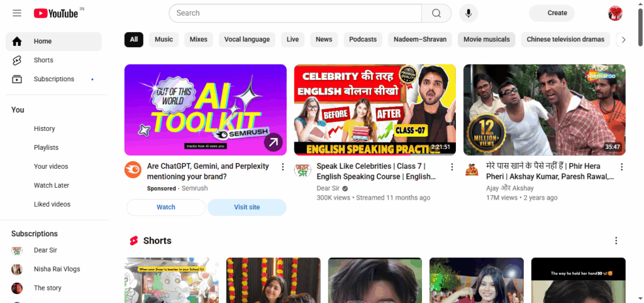This screenshot has height=303, width=644.
Task: Open 'Speak Like Celebrities' video title
Action: [x=376, y=171]
